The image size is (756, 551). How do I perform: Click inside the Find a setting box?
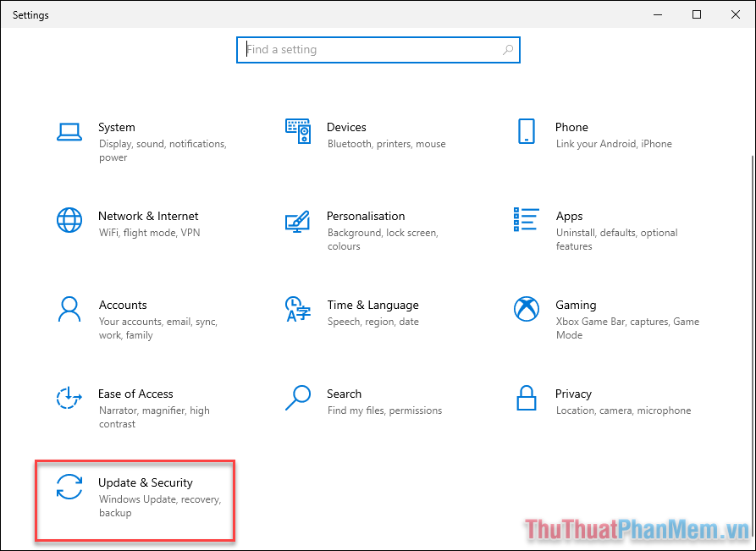364,50
